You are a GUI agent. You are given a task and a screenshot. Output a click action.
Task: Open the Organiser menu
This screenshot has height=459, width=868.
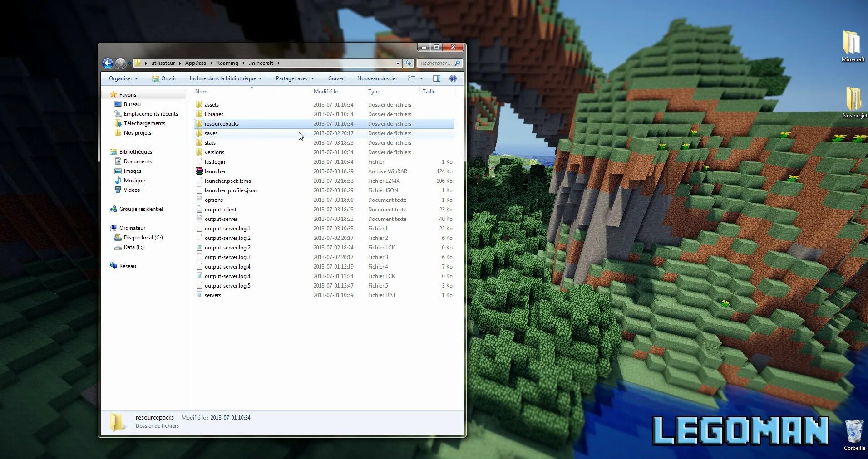click(x=123, y=78)
